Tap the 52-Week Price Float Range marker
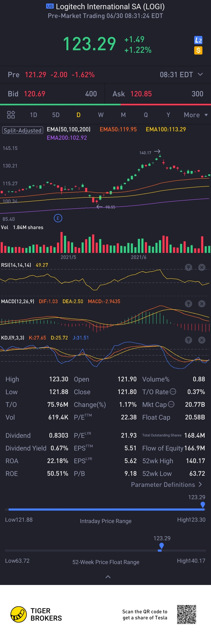The image size is (211, 644). 161,546
